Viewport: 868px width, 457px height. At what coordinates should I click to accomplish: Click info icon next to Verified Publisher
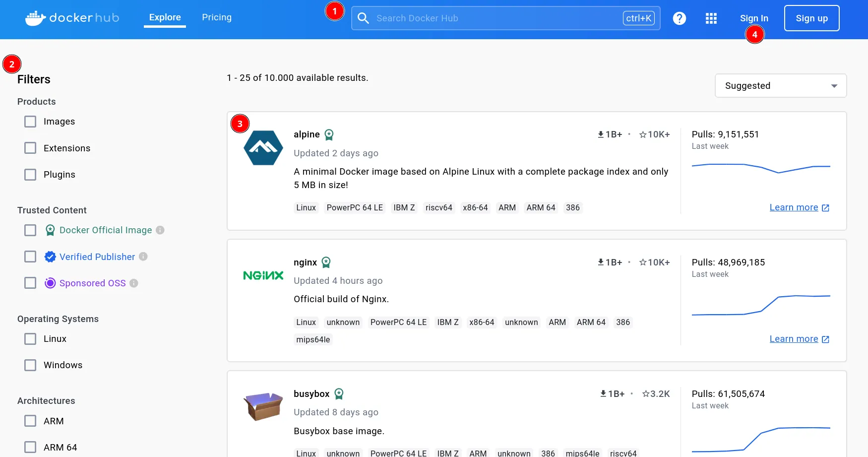(x=143, y=257)
